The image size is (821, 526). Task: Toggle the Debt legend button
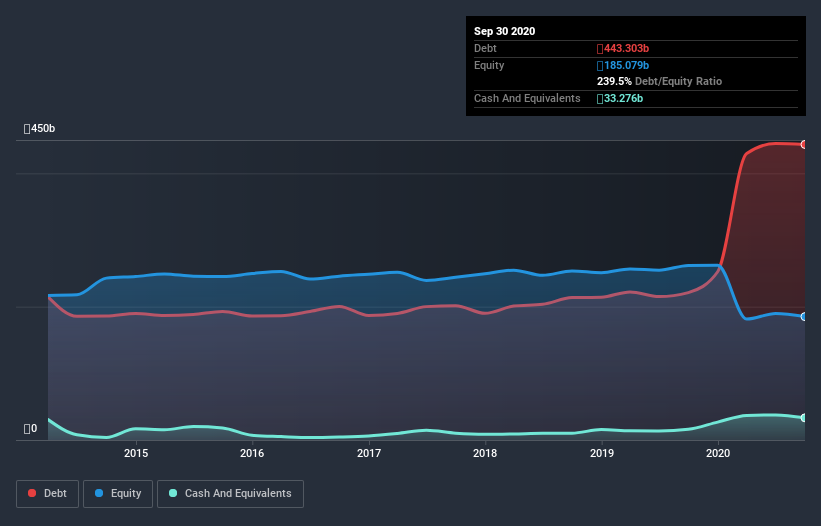pyautogui.click(x=47, y=494)
